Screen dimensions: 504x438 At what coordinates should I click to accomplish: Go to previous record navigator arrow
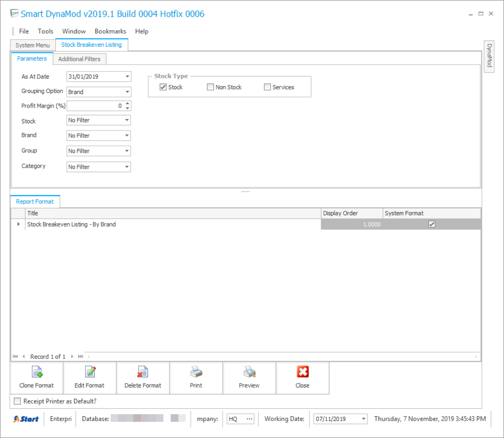click(23, 356)
